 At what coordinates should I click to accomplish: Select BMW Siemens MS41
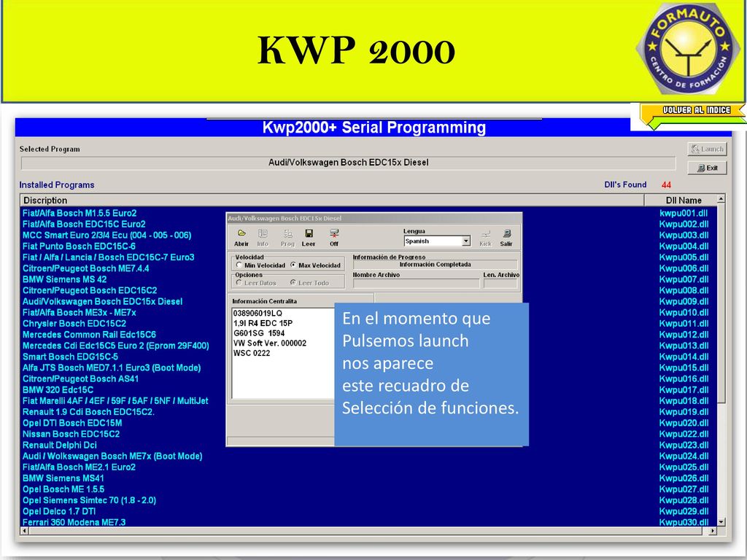[63, 478]
